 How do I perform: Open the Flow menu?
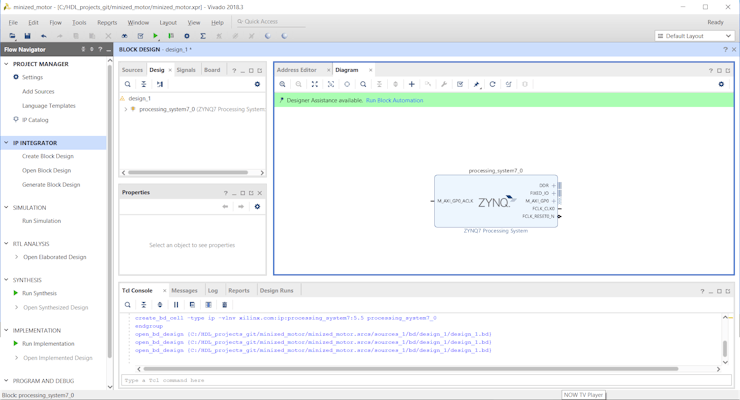tap(55, 22)
